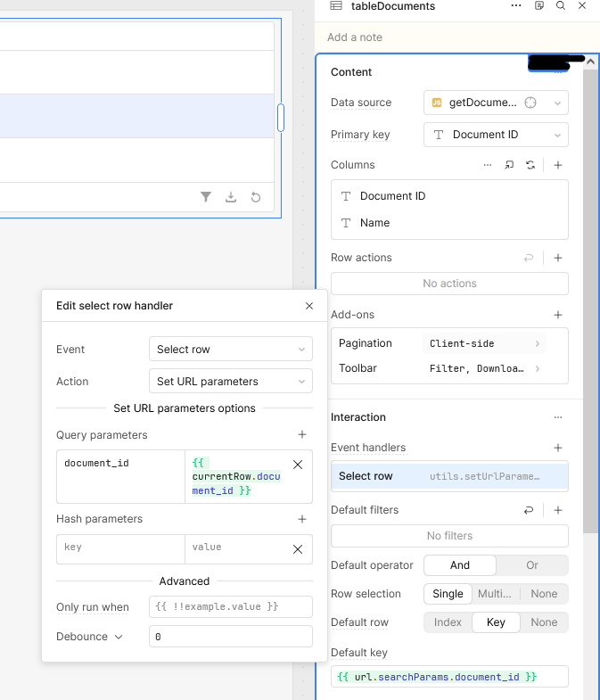Open the inspector search icon
Viewport: 600px width, 700px height.
[x=561, y=6]
